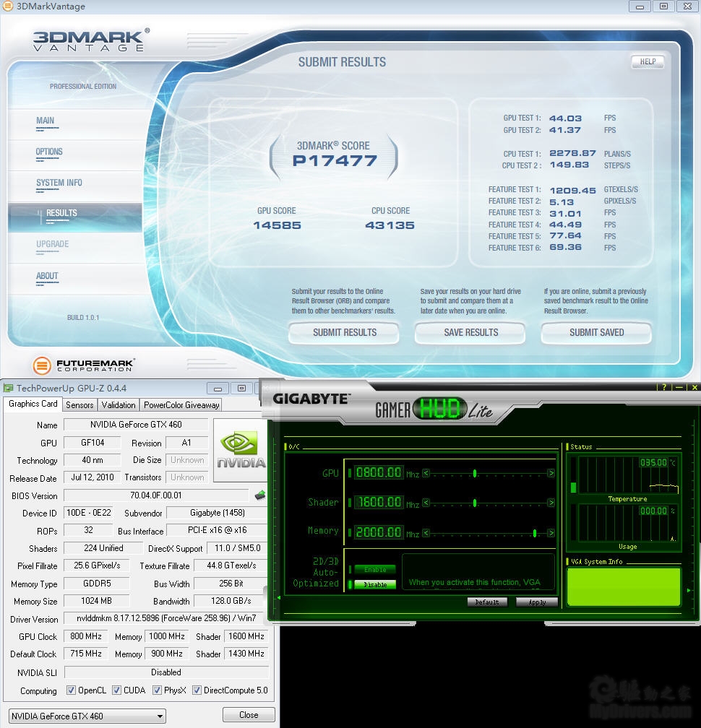Screen dimensions: 701x728
Task: Toggle the OpenCL checkbox
Action: 71,690
